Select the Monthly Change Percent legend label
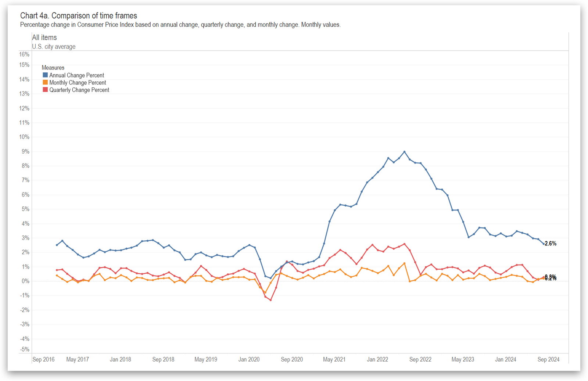 (78, 83)
